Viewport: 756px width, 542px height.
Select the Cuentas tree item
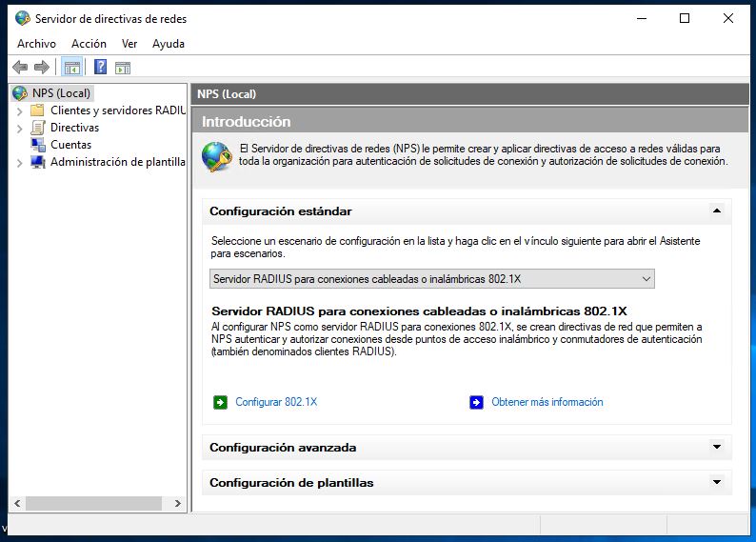pyautogui.click(x=70, y=145)
